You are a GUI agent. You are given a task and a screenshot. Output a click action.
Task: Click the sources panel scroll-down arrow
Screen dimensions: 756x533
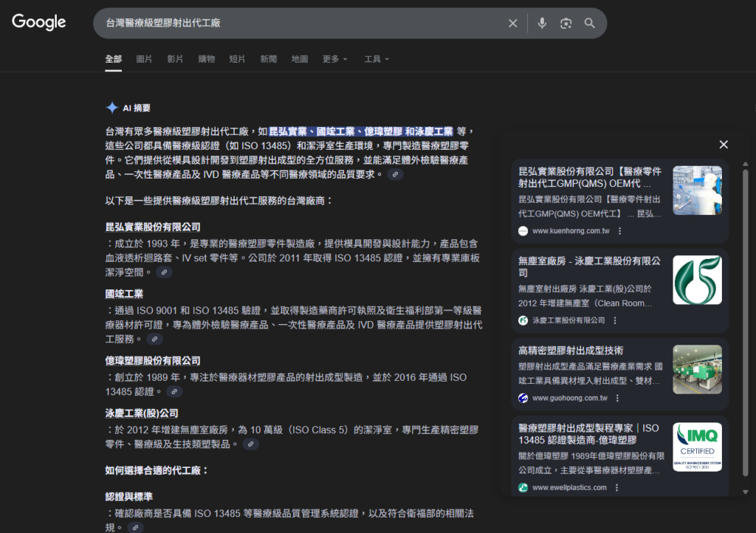point(746,492)
